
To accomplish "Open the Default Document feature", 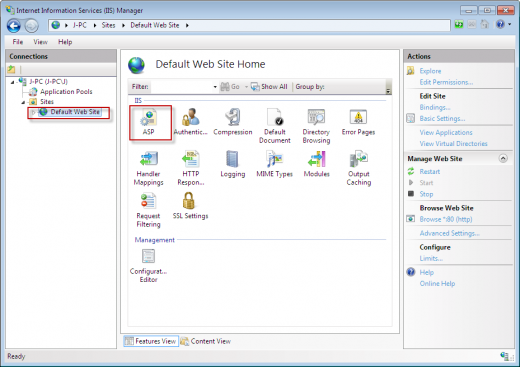I will coord(275,126).
